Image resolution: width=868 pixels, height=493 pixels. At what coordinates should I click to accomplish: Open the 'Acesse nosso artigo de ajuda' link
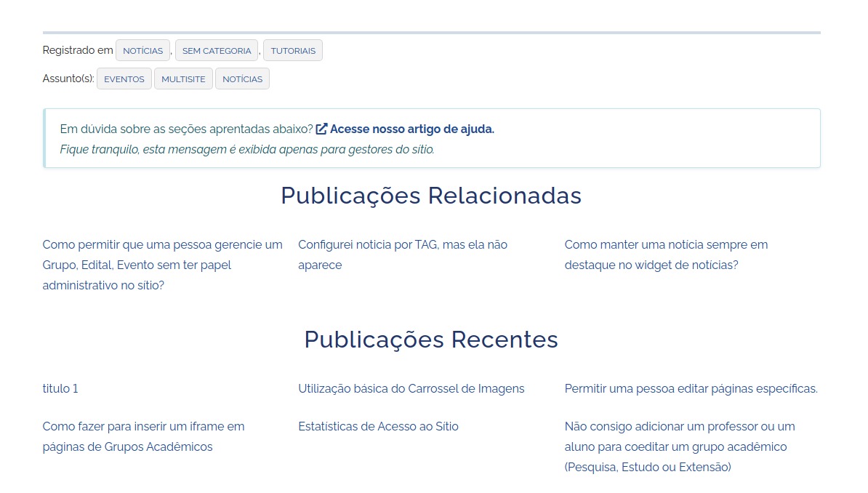click(x=411, y=129)
